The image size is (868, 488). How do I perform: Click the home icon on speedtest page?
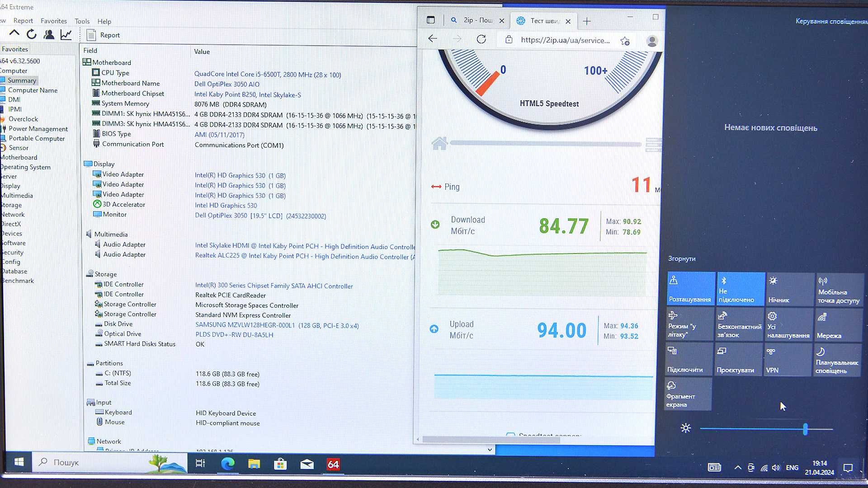[439, 143]
